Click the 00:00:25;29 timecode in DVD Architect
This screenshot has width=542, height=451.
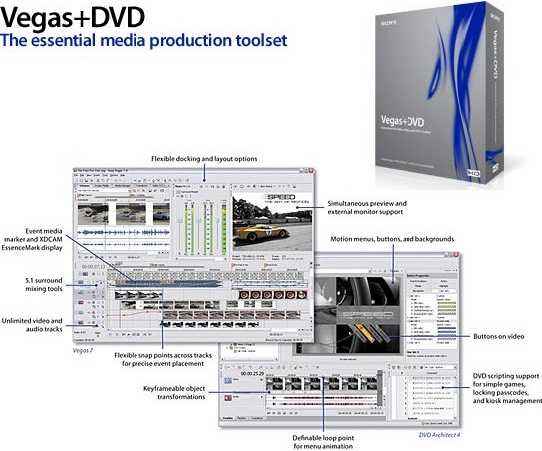click(252, 374)
